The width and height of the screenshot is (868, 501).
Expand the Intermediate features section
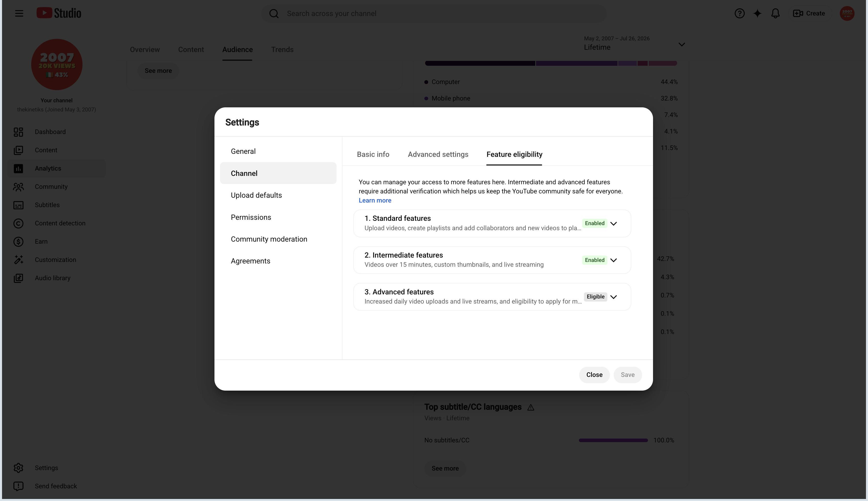tap(613, 260)
